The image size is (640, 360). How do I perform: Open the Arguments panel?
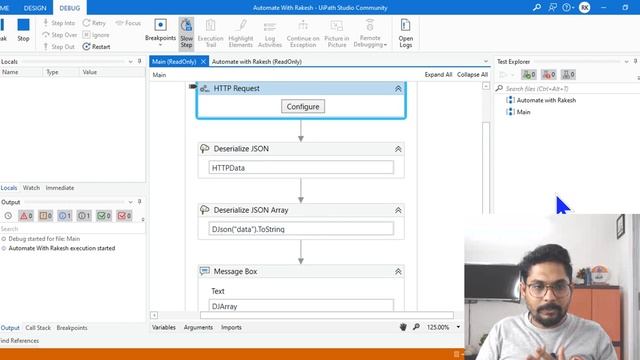(198, 327)
